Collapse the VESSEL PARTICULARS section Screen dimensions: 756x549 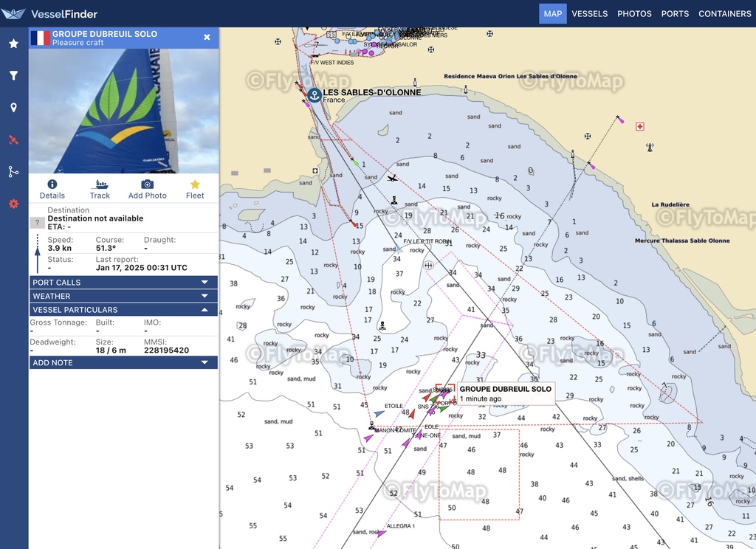click(123, 309)
